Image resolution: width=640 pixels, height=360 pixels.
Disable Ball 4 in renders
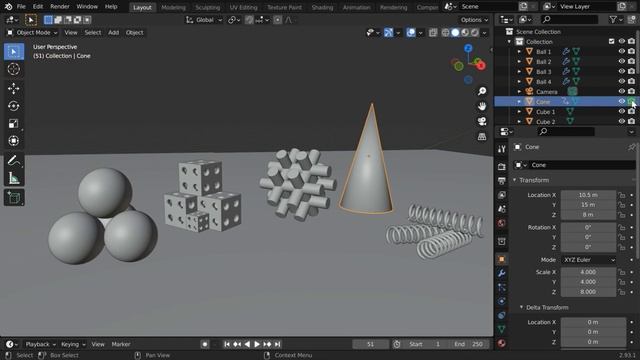[x=631, y=81]
